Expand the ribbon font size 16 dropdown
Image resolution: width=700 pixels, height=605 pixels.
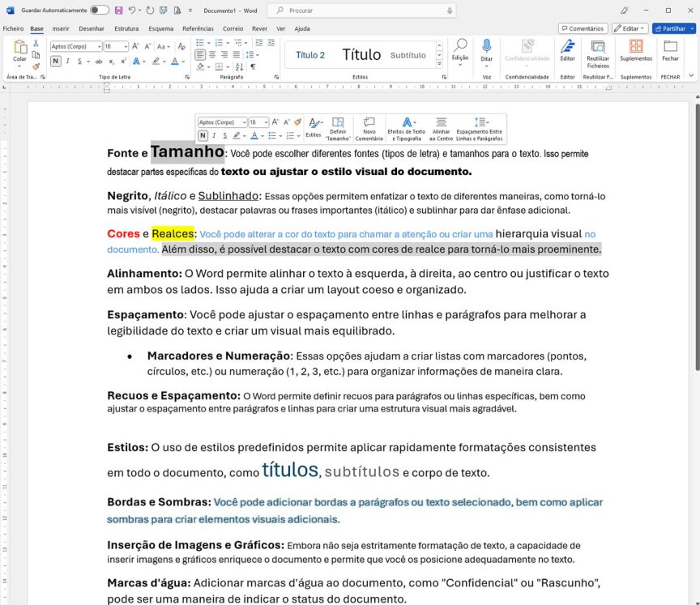coord(125,47)
